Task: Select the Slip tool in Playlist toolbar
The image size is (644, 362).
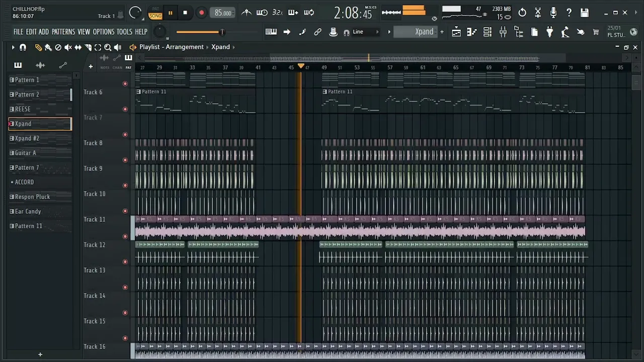Action: pos(78,47)
